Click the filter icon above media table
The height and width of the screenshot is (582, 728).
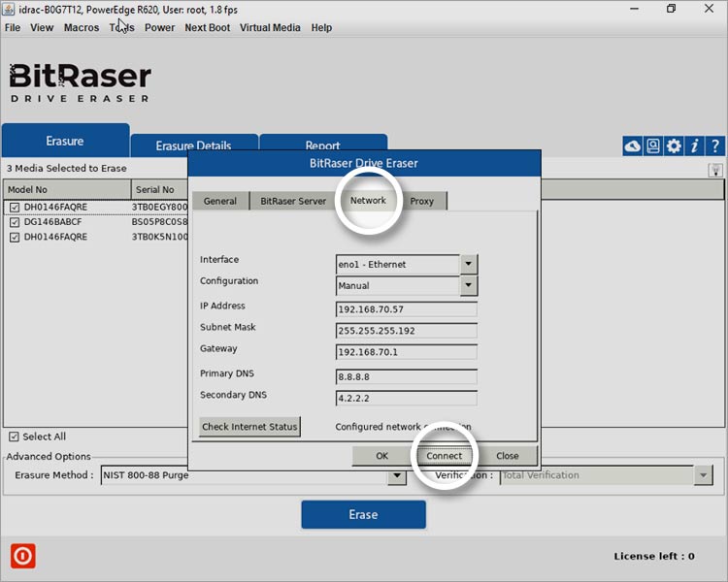715,171
